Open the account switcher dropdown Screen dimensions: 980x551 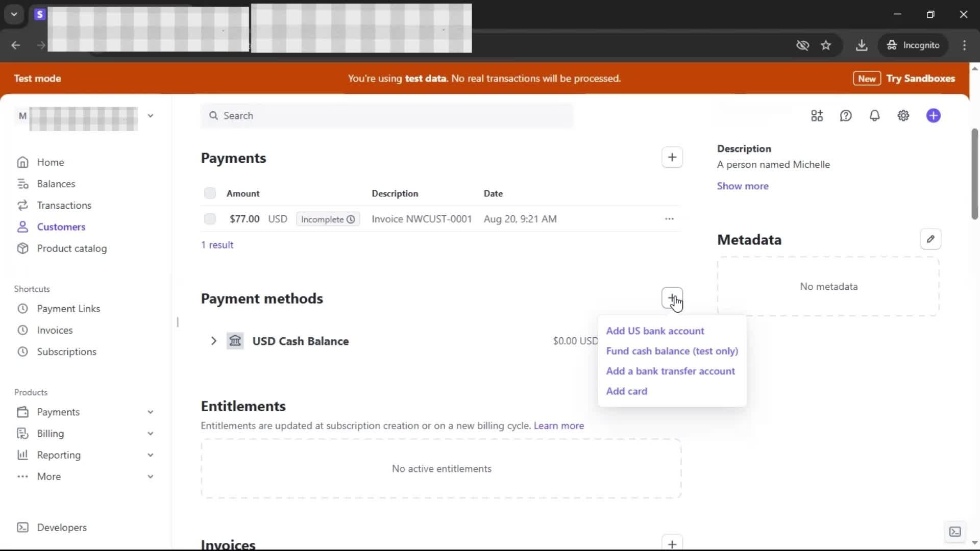(150, 116)
